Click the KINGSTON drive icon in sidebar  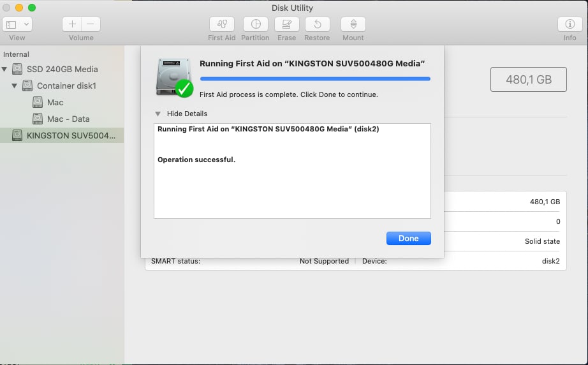(17, 135)
